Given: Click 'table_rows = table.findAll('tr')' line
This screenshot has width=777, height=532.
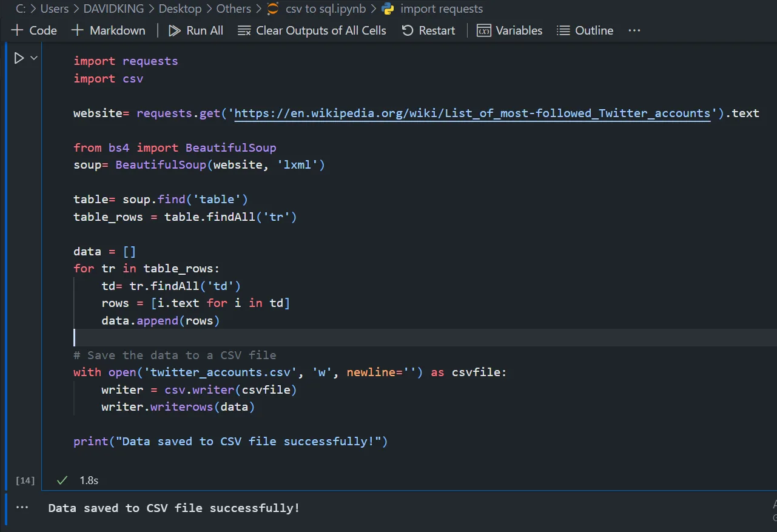Looking at the screenshot, I should [x=185, y=217].
